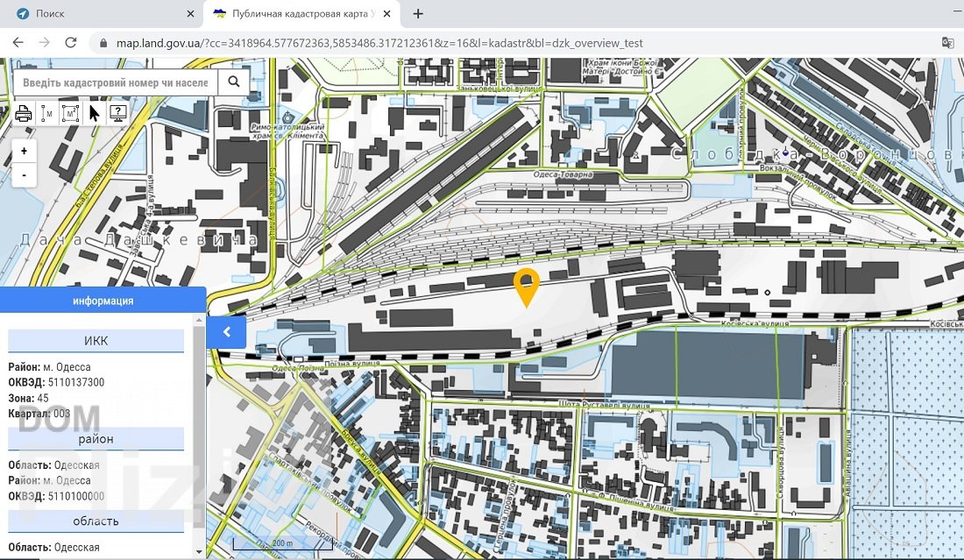964x560 pixels.
Task: Select the distance measurement tool
Action: 47,113
